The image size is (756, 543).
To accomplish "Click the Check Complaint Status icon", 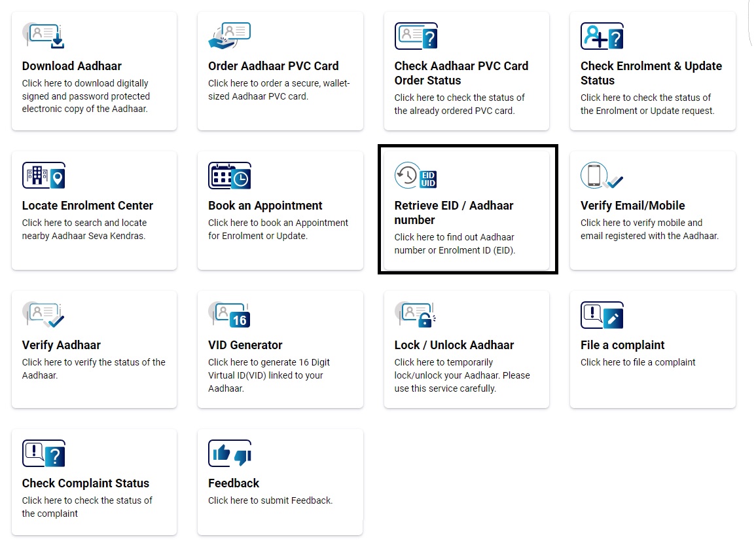I will pos(43,453).
